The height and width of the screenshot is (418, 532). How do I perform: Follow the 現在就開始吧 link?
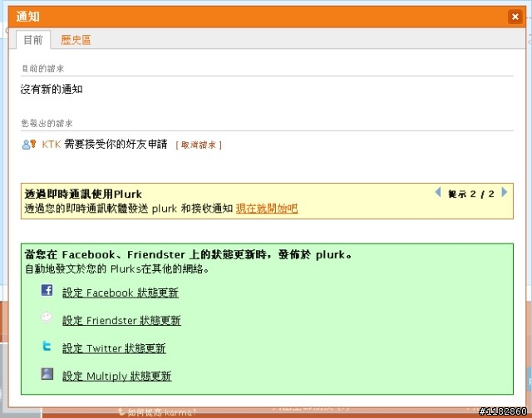(x=267, y=209)
